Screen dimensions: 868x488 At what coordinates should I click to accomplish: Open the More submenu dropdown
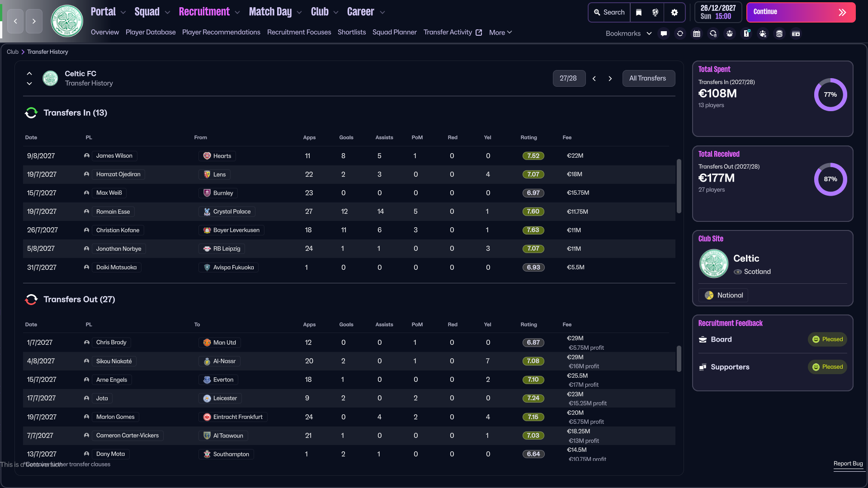click(x=500, y=32)
